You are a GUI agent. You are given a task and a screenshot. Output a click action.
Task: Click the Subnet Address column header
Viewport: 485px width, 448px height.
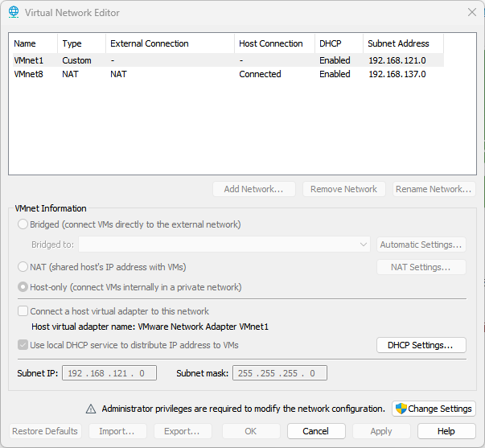[403, 43]
